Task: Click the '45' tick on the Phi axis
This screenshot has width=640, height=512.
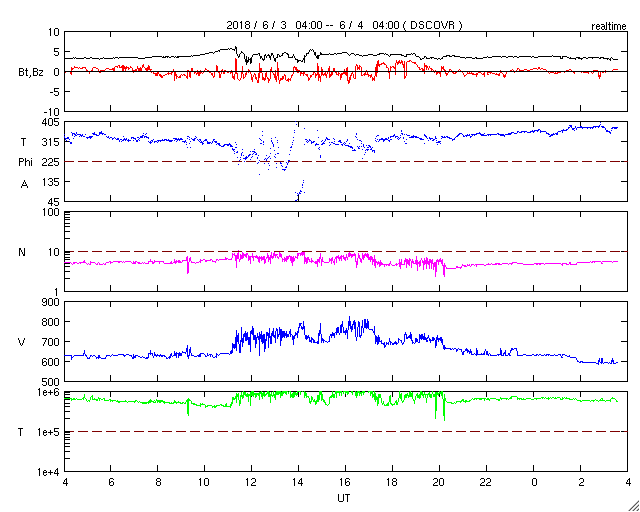Action: (x=53, y=202)
